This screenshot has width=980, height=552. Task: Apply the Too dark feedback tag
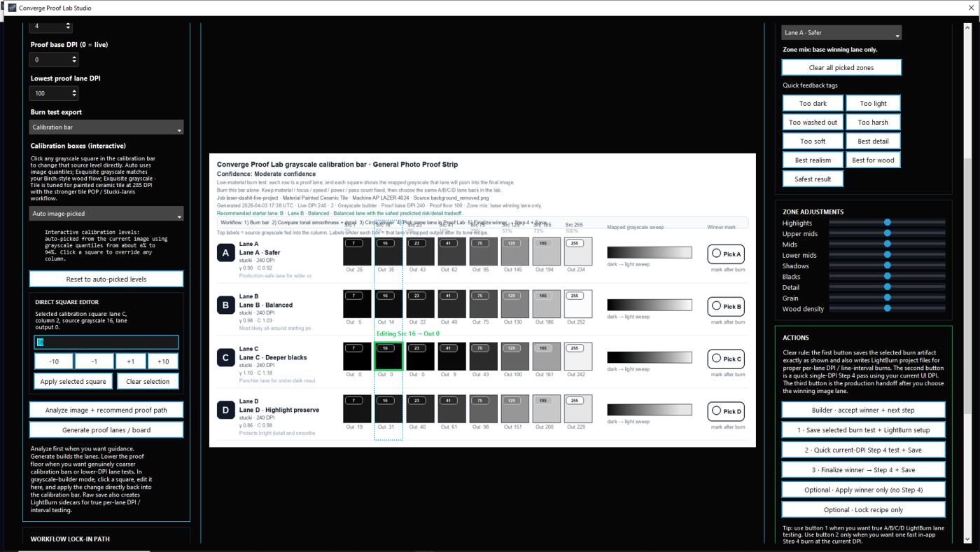point(813,104)
